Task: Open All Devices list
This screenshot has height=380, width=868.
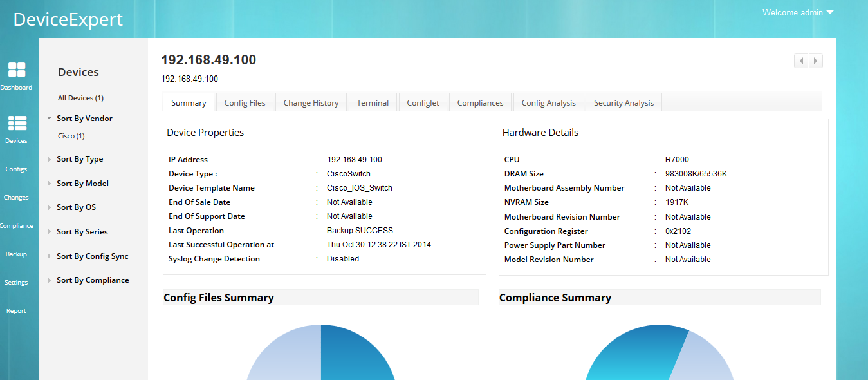Action: tap(80, 97)
